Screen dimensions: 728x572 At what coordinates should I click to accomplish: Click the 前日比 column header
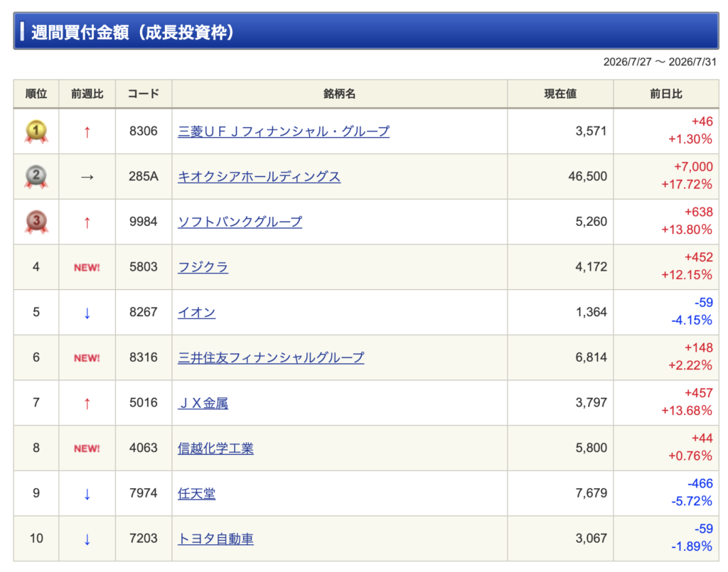[x=665, y=94]
